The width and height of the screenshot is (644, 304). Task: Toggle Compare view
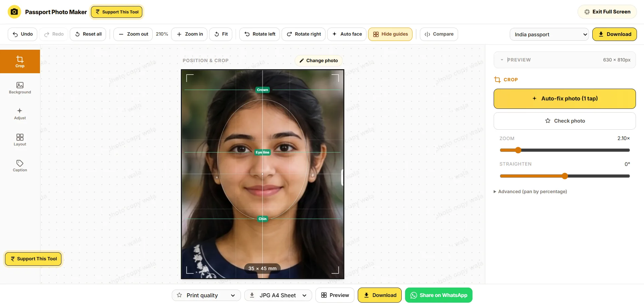click(x=439, y=34)
